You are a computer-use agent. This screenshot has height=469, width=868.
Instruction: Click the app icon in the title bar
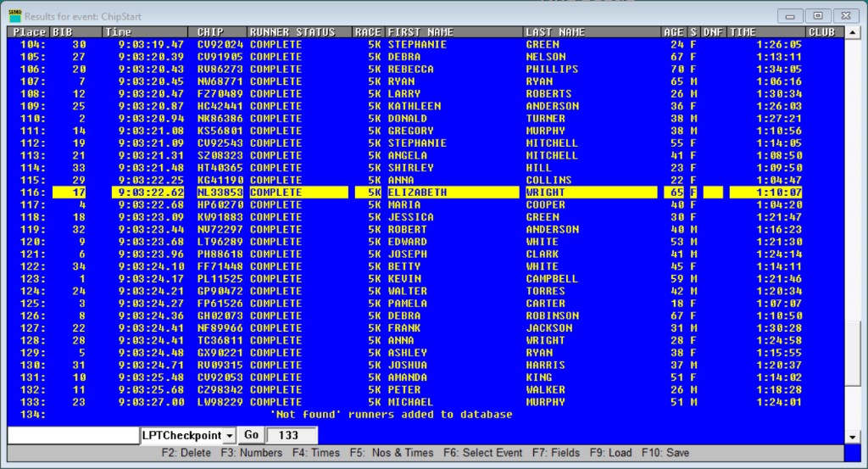[x=15, y=16]
